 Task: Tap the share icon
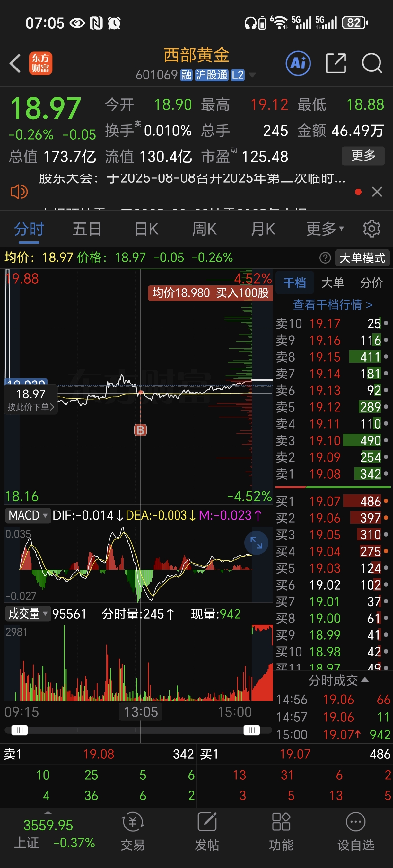(336, 63)
